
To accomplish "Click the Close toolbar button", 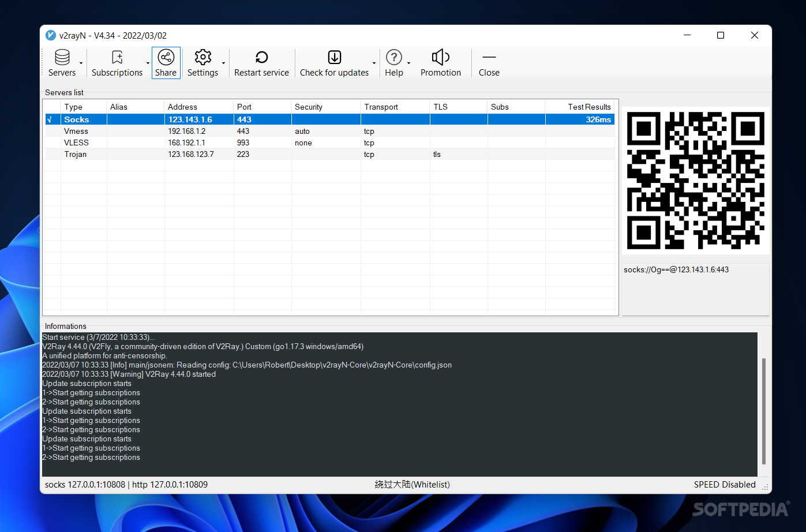I will tap(489, 63).
